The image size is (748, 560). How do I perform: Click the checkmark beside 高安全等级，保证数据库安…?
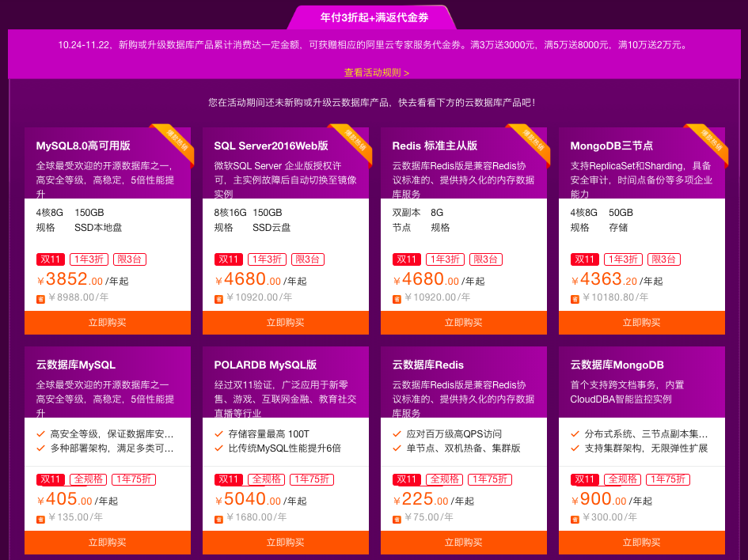(x=40, y=433)
